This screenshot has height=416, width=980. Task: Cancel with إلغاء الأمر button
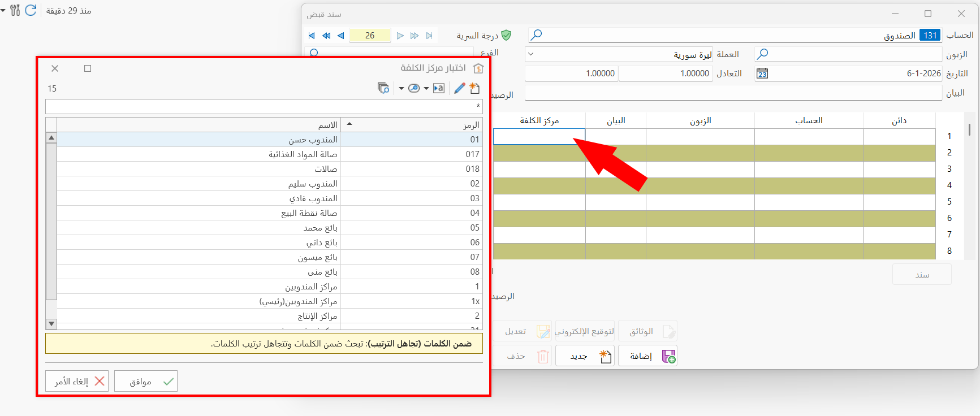pyautogui.click(x=77, y=382)
